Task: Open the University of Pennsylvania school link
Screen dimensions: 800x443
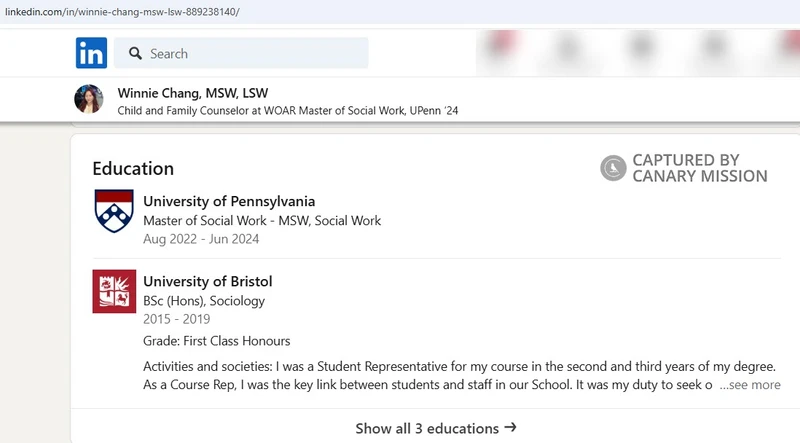Action: (x=229, y=201)
